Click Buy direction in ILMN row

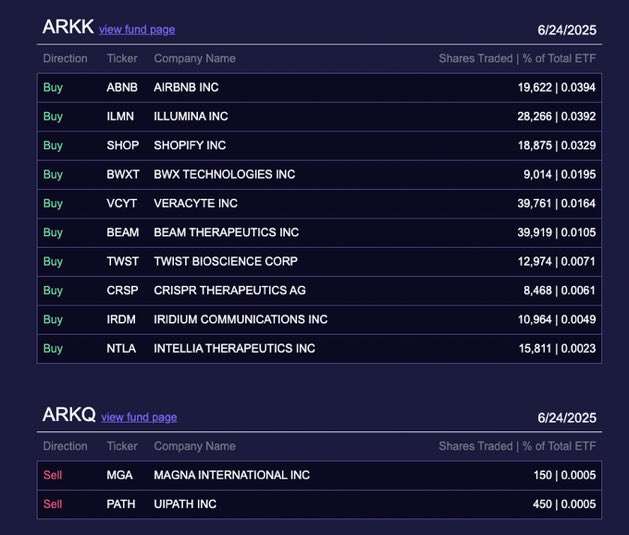pyautogui.click(x=53, y=117)
